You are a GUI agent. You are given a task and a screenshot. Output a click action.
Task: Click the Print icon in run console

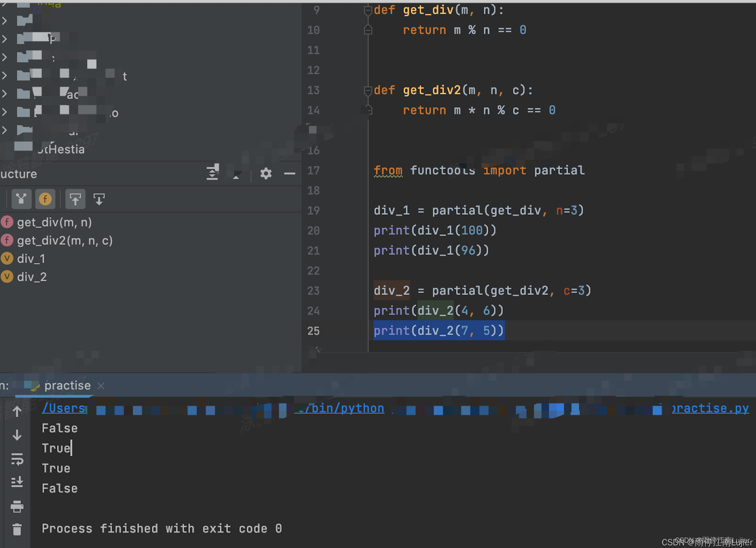coord(17,506)
